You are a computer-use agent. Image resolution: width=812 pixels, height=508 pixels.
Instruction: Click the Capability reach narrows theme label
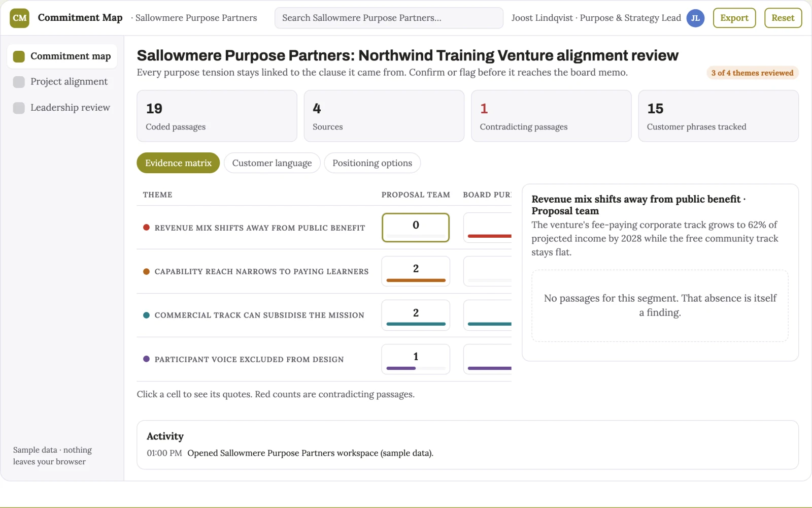tap(262, 272)
